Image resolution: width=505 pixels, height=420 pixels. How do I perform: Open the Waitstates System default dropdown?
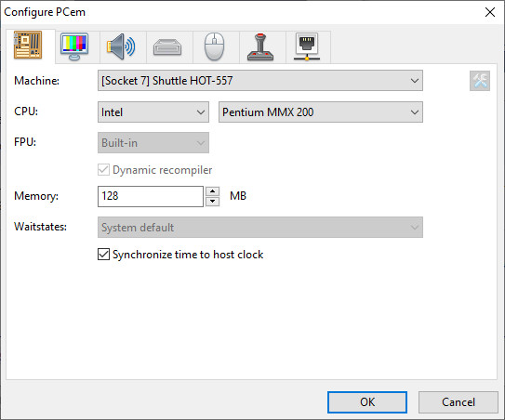(260, 228)
